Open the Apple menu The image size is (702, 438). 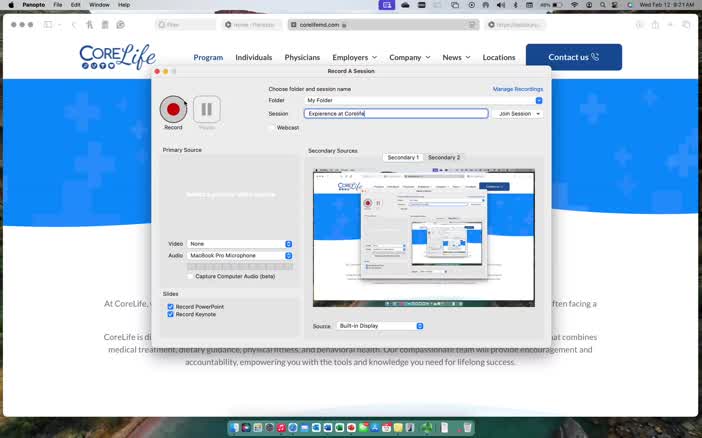(x=11, y=5)
